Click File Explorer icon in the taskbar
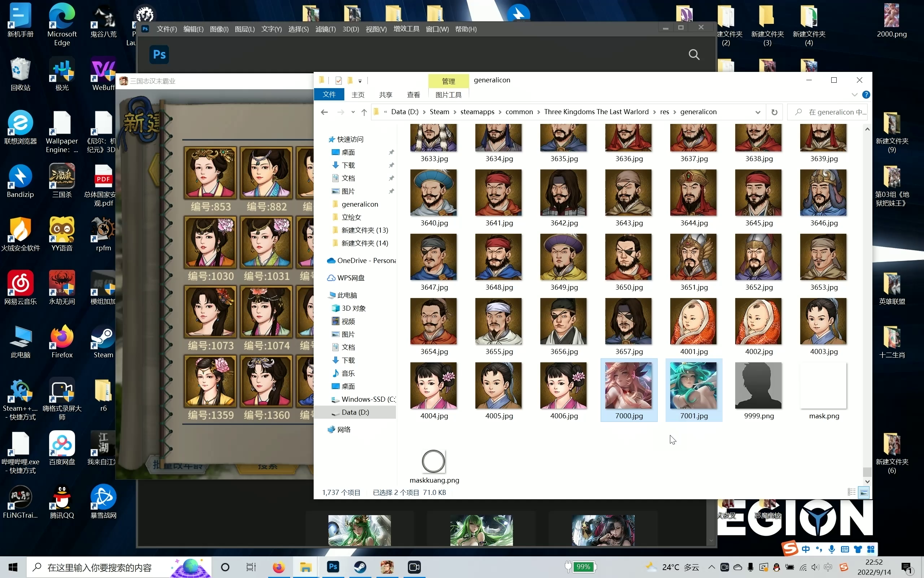The height and width of the screenshot is (578, 924). [x=305, y=567]
